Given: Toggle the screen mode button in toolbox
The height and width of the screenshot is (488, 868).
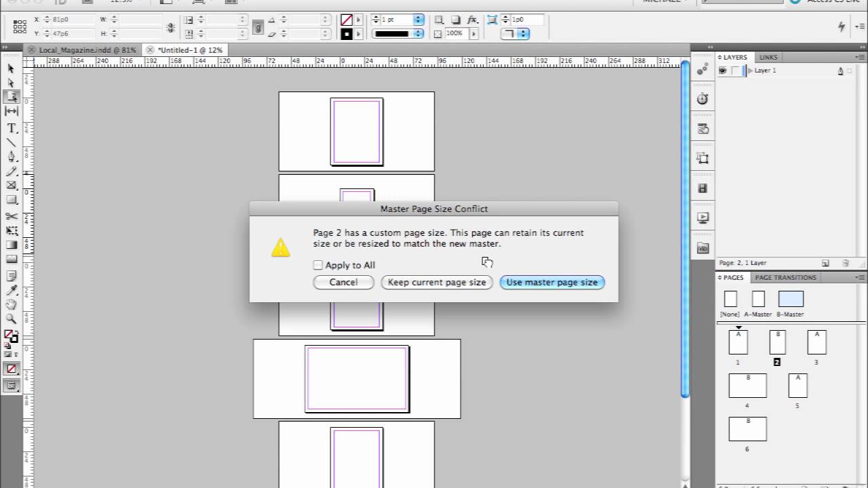Looking at the screenshot, I should [x=11, y=386].
